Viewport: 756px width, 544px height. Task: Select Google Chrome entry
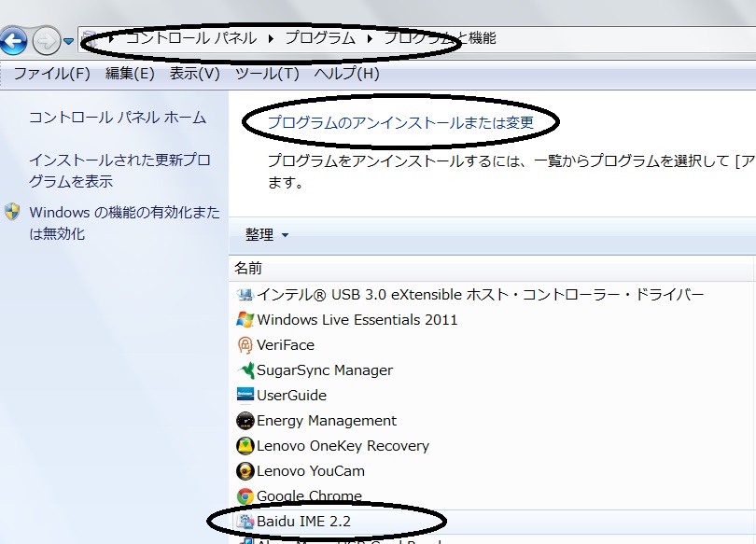pos(310,495)
